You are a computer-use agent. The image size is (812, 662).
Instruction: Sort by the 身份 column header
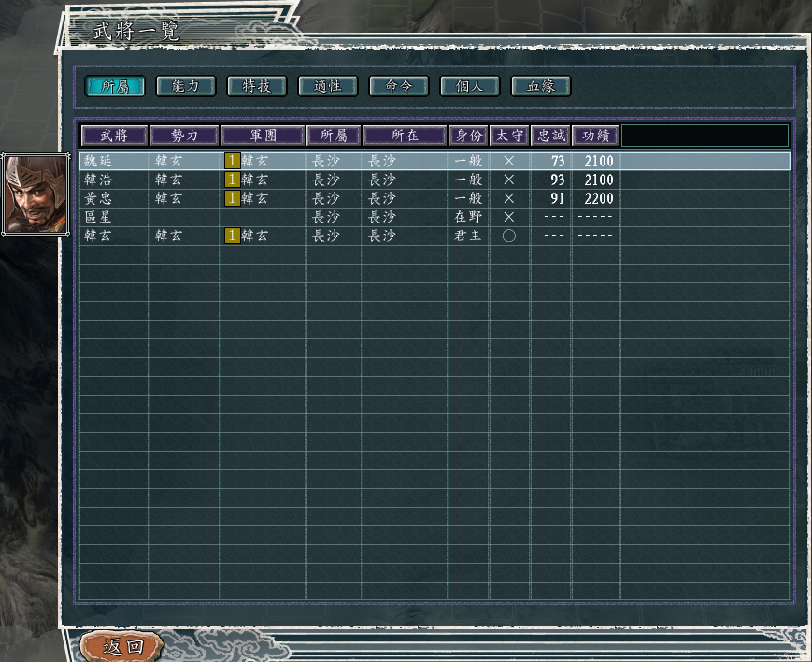click(x=468, y=136)
